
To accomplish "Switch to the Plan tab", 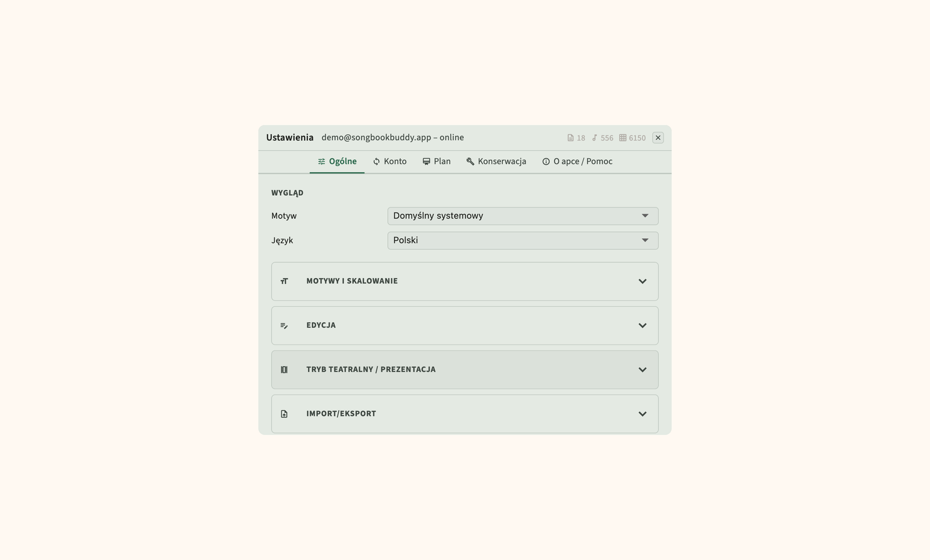I will 437,161.
